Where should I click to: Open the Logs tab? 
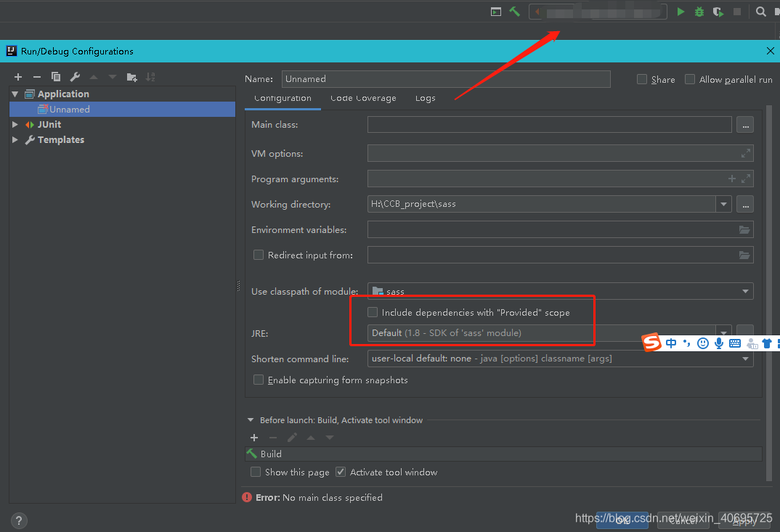pos(425,98)
